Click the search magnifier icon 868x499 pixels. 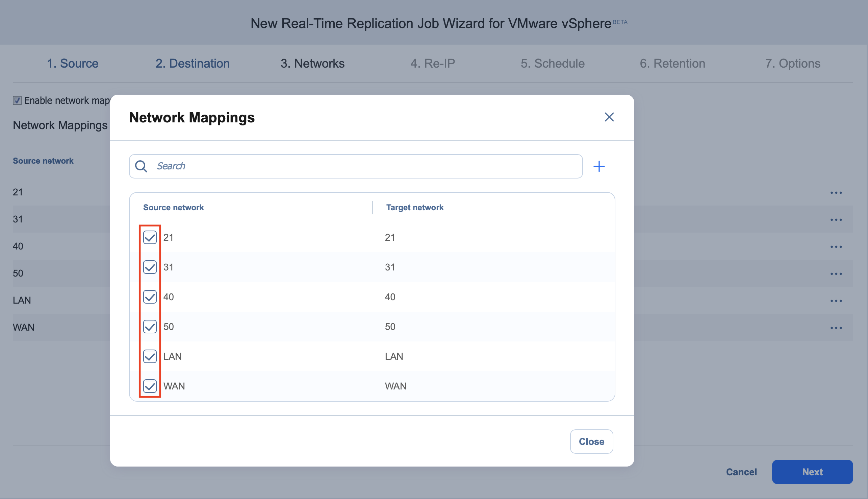coord(141,167)
